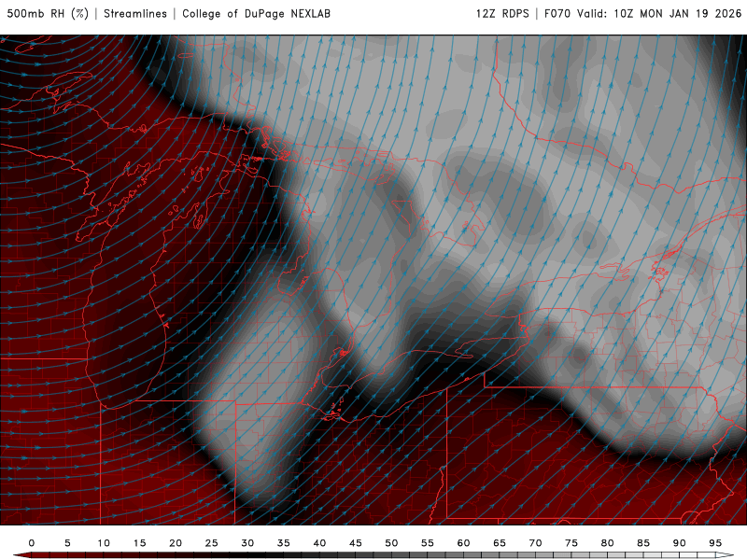Image resolution: width=747 pixels, height=560 pixels.
Task: Click the "15" label on the color scale
Action: [139, 543]
